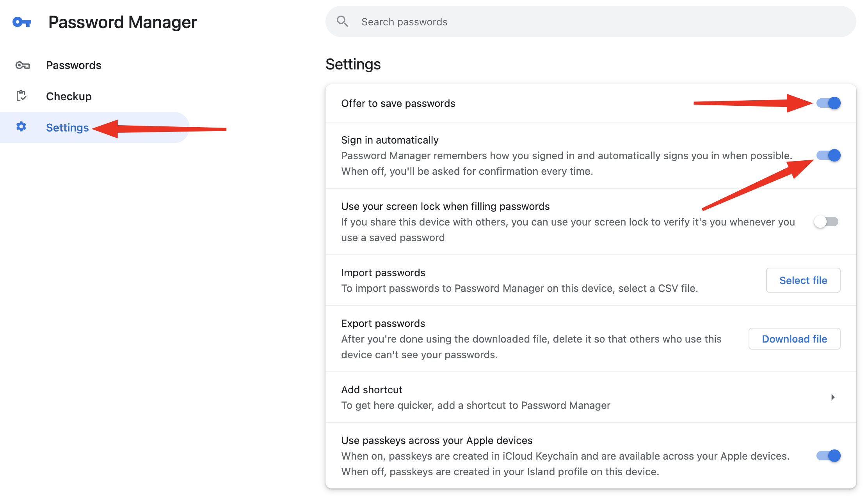The width and height of the screenshot is (868, 499).
Task: Click 'Use passkeys across your Apple devices' text
Action: pyautogui.click(x=437, y=440)
